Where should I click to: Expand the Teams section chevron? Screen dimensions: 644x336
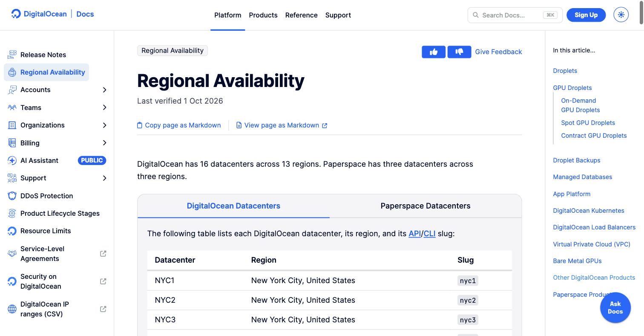[104, 107]
